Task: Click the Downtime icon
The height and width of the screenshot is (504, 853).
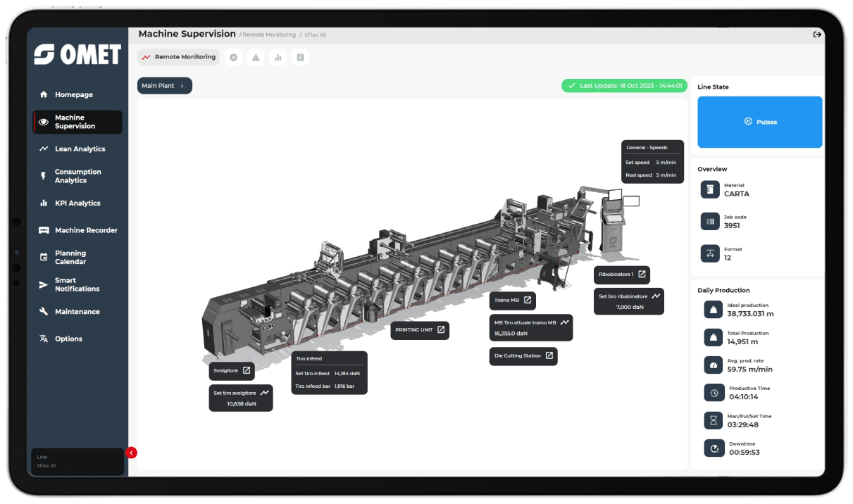Action: (x=714, y=448)
